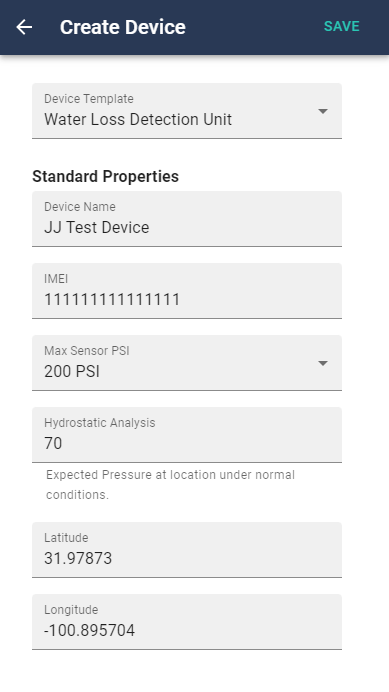Save the new device
Image resolution: width=389 pixels, height=692 pixels.
click(x=342, y=26)
